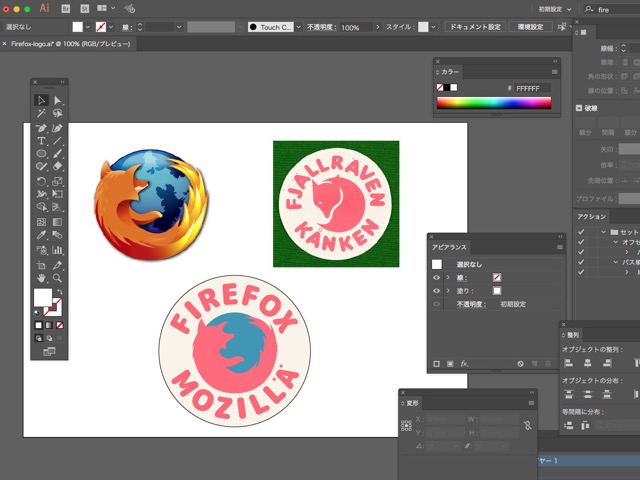Select the Selection tool (black arrow)

[x=41, y=100]
